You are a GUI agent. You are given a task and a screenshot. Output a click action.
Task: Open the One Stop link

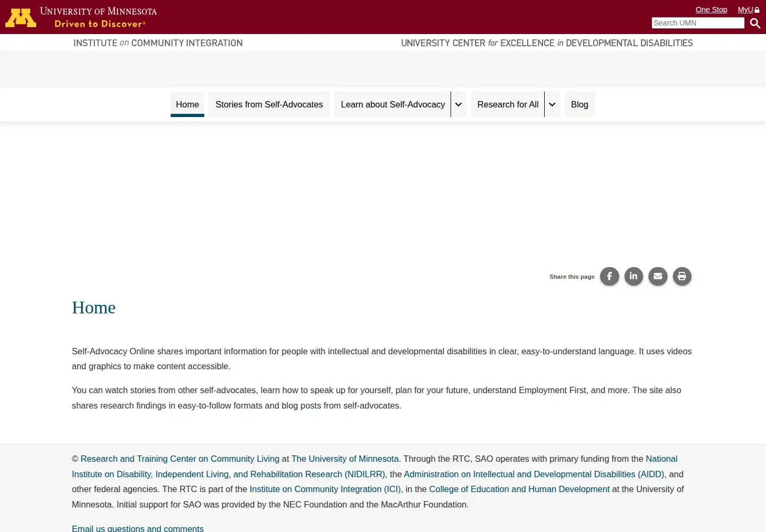(x=711, y=10)
